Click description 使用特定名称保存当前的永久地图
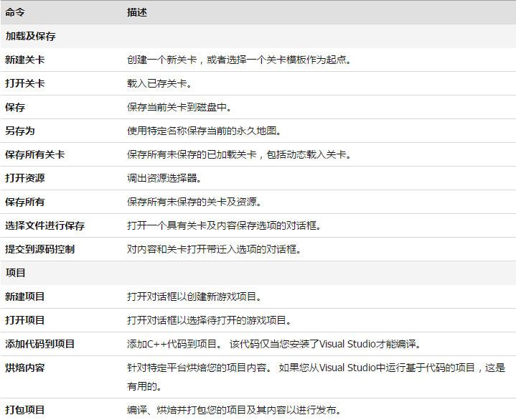Image resolution: width=516 pixels, height=420 pixels. coord(205,131)
